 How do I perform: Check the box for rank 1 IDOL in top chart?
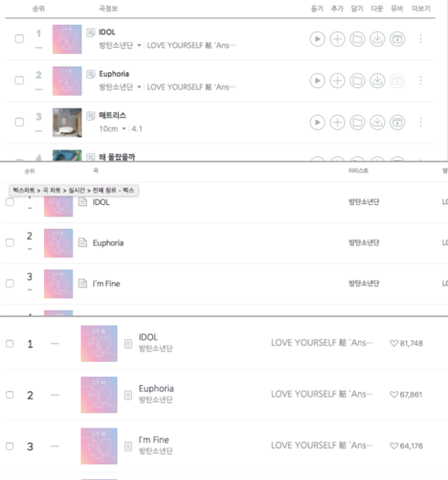click(19, 39)
